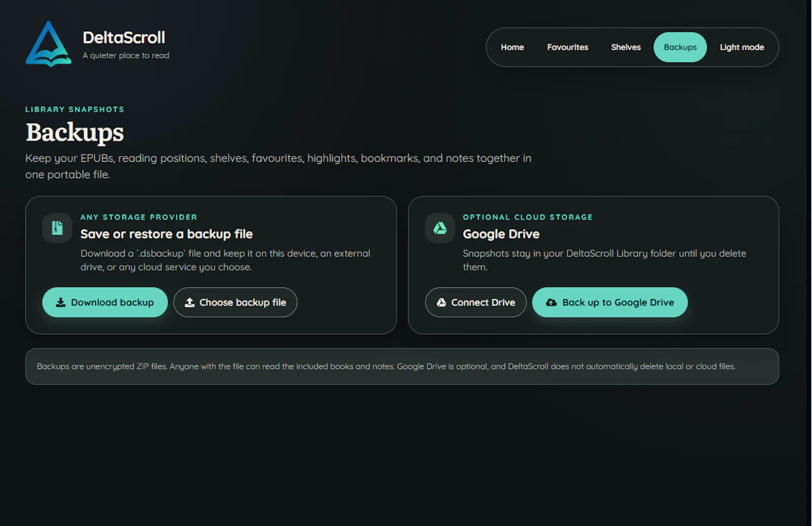Open the Favourites section
The height and width of the screenshot is (526, 812).
point(567,47)
